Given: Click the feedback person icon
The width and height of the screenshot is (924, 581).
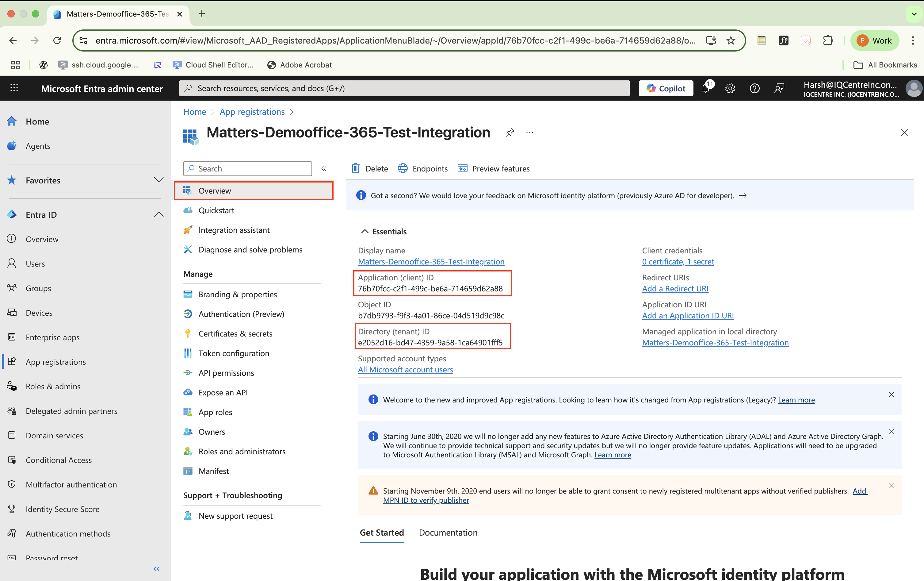Looking at the screenshot, I should click(779, 88).
